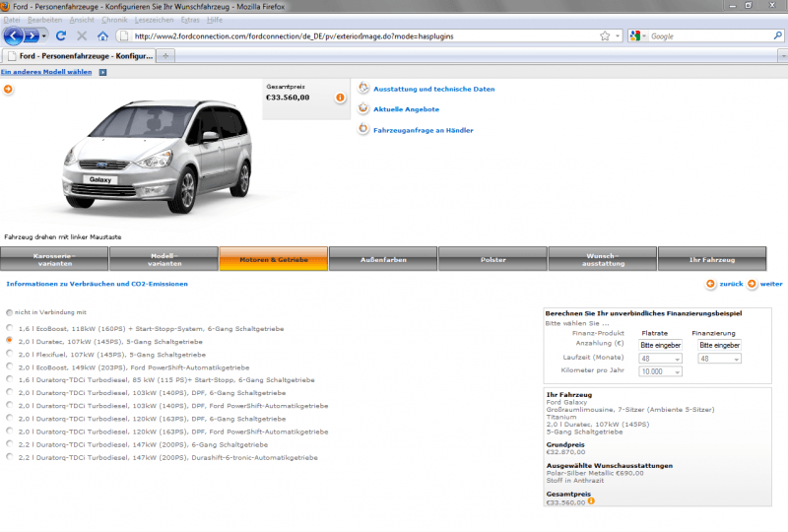The image size is (788, 532).
Task: Click the Ford Galaxy car image
Action: tap(157, 157)
